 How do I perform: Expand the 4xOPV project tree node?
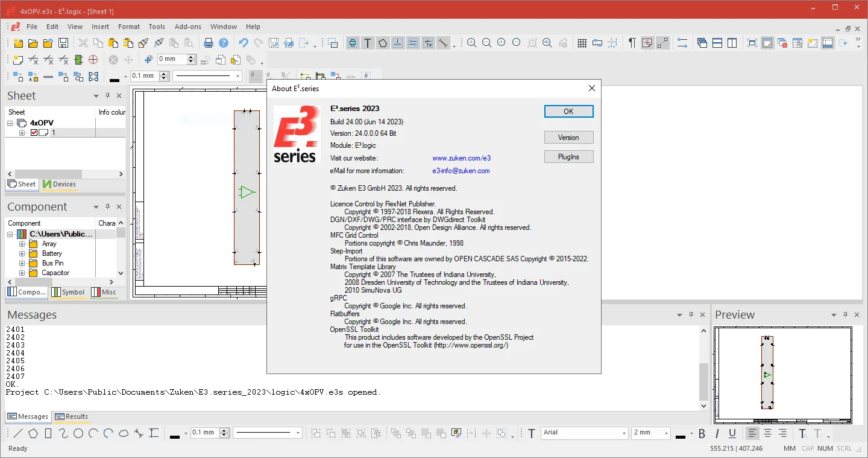[10, 123]
